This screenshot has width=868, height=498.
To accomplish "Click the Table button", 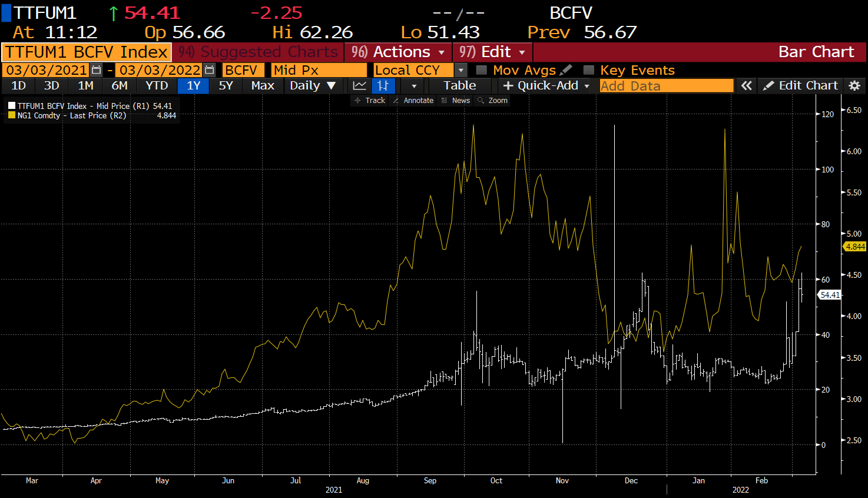I will coord(459,85).
